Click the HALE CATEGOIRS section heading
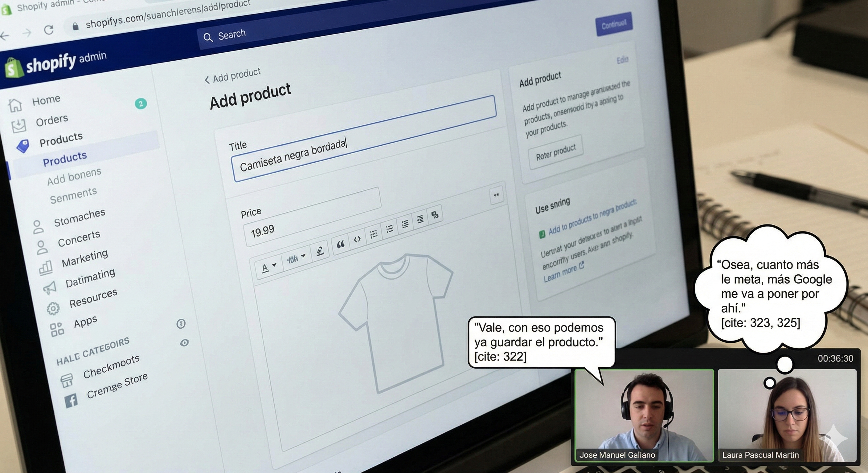This screenshot has height=473, width=868. tap(93, 351)
